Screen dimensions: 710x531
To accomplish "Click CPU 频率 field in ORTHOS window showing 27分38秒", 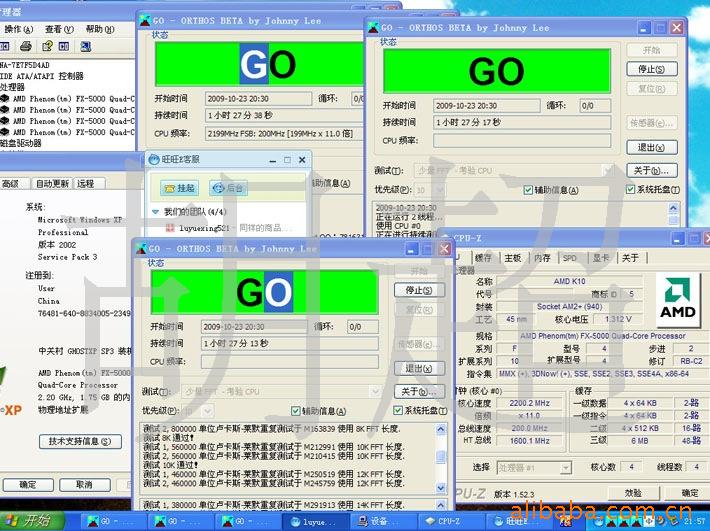I will pyautogui.click(x=285, y=134).
